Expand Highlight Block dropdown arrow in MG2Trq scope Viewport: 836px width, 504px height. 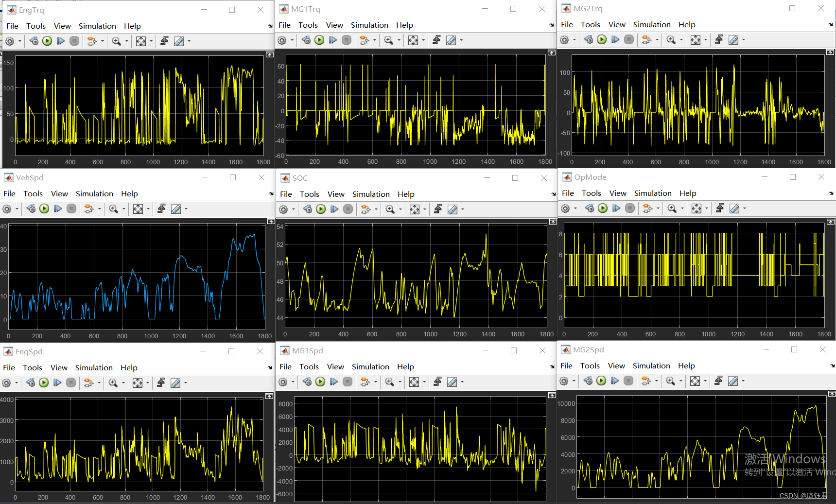tap(657, 40)
